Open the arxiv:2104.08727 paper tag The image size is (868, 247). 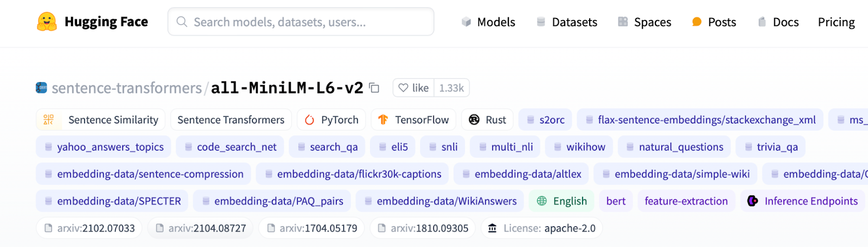pyautogui.click(x=201, y=228)
